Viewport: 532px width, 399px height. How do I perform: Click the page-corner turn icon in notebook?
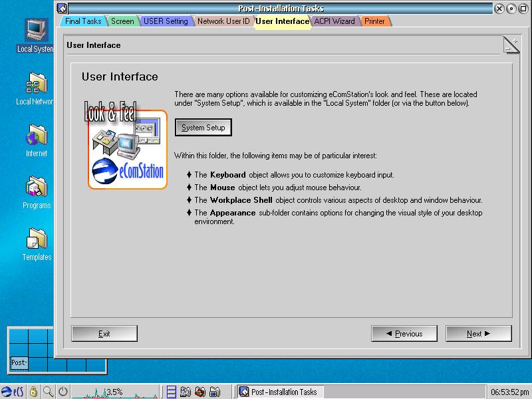511,45
